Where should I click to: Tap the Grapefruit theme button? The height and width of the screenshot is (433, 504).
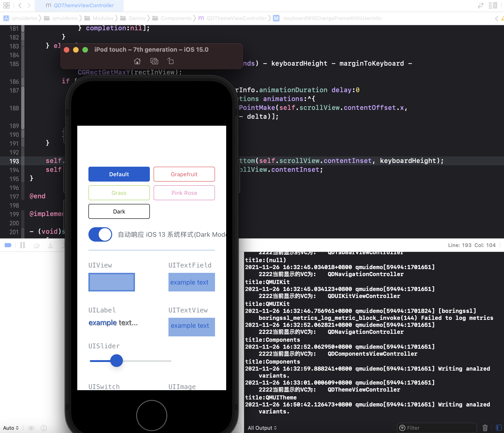184,174
